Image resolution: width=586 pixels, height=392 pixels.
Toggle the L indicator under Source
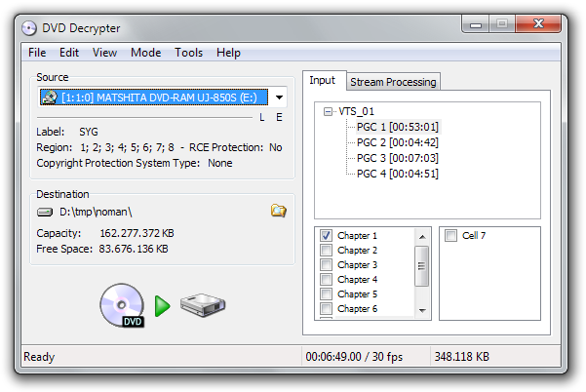click(x=262, y=117)
